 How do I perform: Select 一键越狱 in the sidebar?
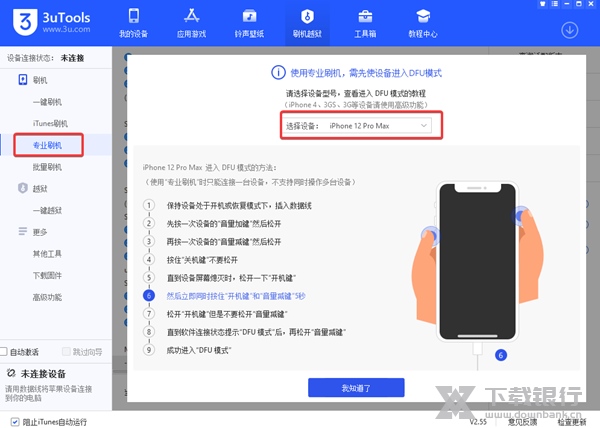(x=47, y=210)
